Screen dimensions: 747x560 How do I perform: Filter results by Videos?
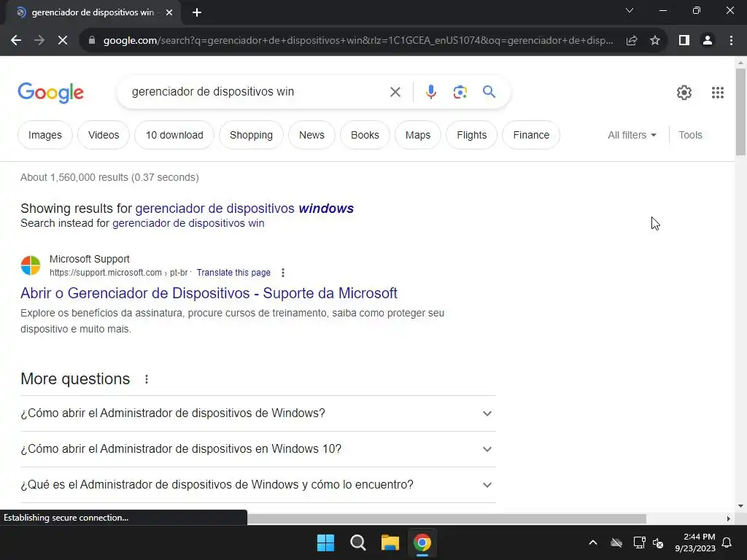pos(104,135)
